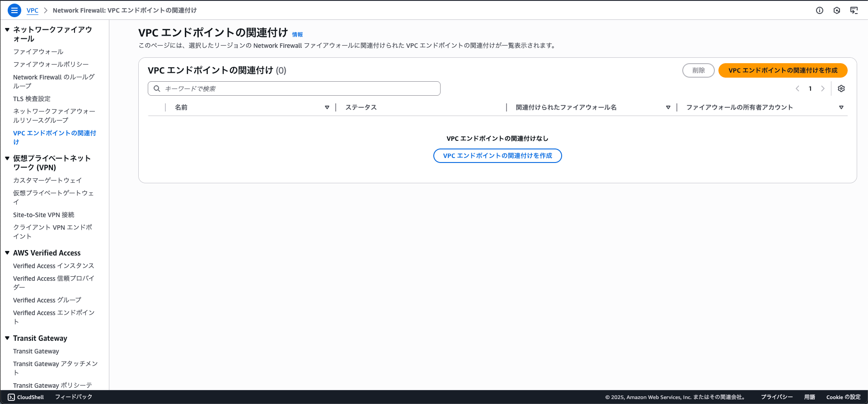Screen dimensions: 868x404
Task: Collapse AWS Verified Access section
Action: [7, 253]
